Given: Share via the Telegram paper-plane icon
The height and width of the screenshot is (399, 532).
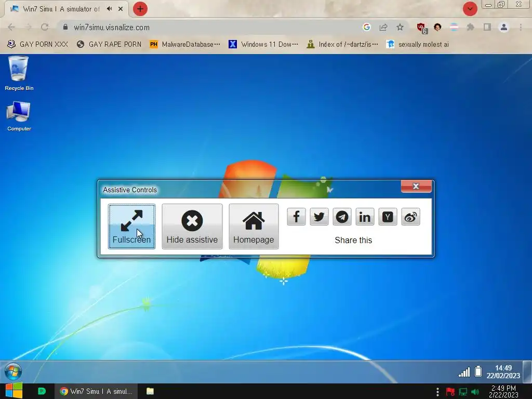Looking at the screenshot, I should (342, 217).
